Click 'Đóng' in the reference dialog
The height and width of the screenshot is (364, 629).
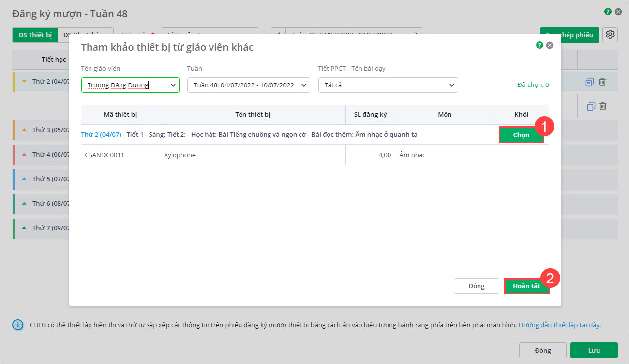point(477,286)
